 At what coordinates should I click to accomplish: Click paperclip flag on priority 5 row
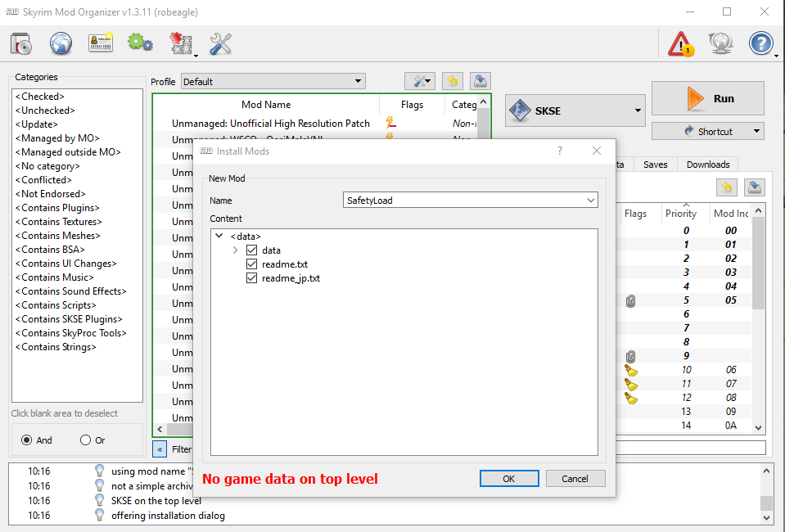click(631, 300)
